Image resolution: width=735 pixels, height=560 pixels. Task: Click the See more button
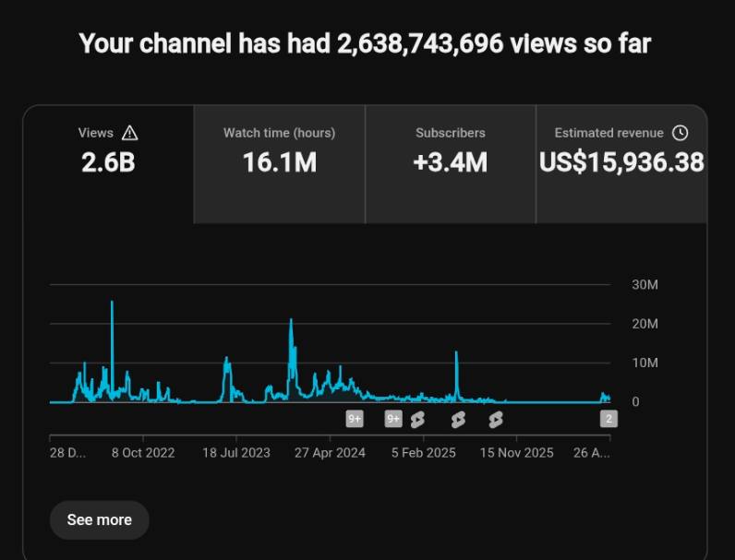click(100, 519)
